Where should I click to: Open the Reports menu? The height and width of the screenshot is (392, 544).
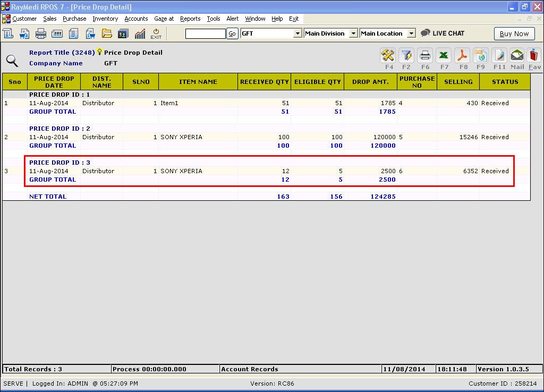190,19
